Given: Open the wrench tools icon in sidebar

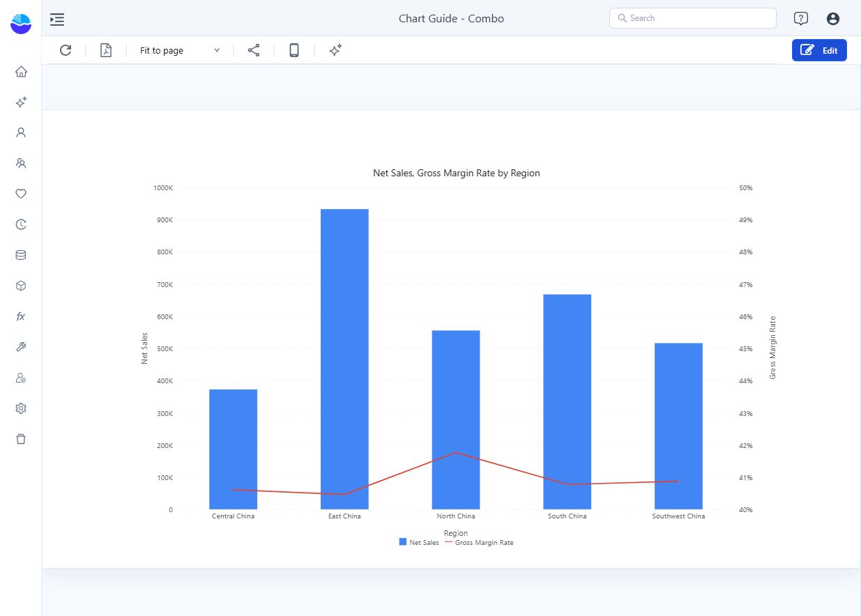Looking at the screenshot, I should 21,347.
